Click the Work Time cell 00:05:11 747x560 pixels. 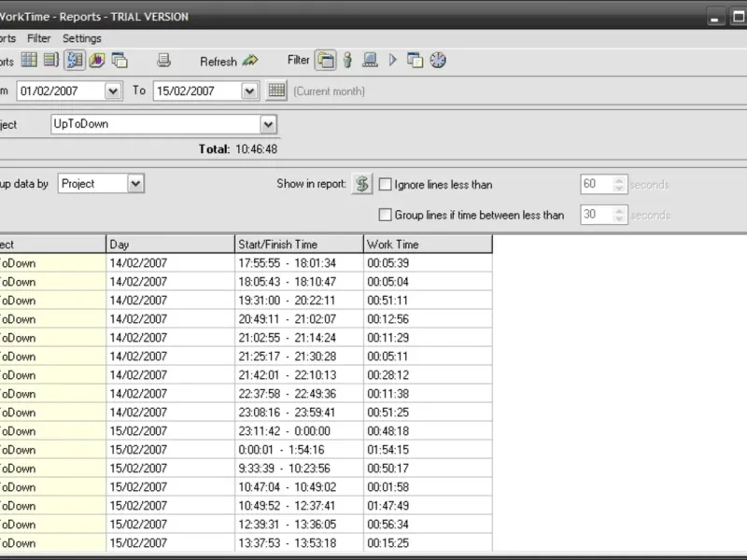pos(428,357)
